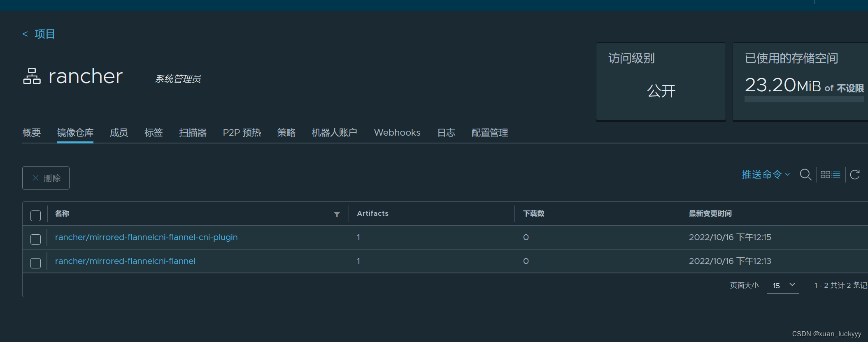This screenshot has width=868, height=342.
Task: Go back with the arrow beside 项目
Action: (25, 34)
